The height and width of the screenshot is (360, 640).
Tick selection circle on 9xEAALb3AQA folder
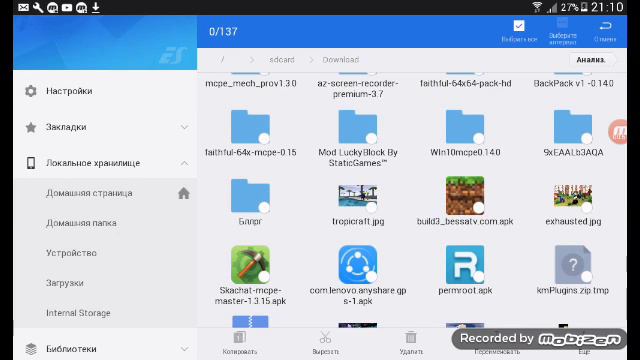587,139
